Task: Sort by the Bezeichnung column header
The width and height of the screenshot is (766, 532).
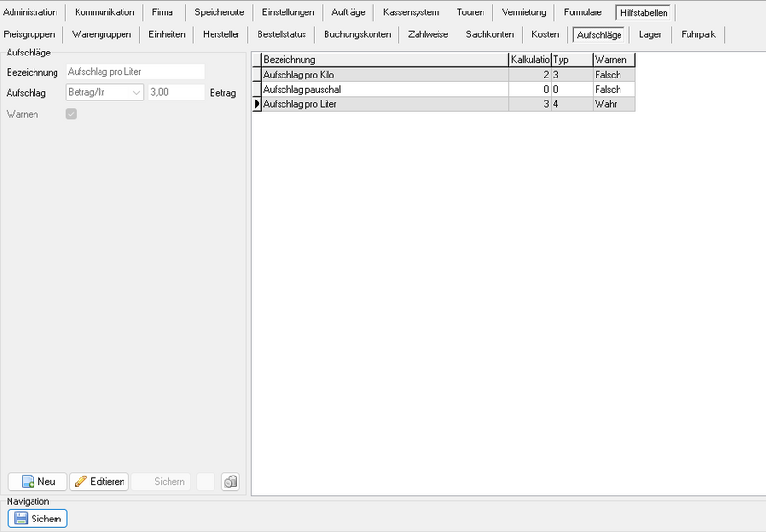Action: click(383, 59)
